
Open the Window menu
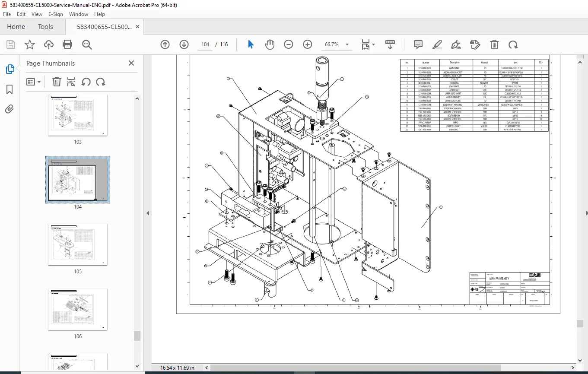[x=79, y=14]
